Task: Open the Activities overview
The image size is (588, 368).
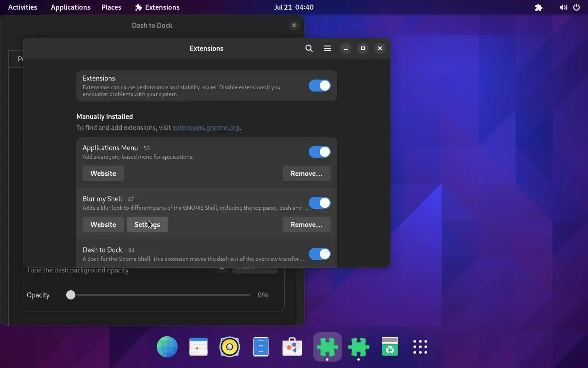Action: (23, 7)
